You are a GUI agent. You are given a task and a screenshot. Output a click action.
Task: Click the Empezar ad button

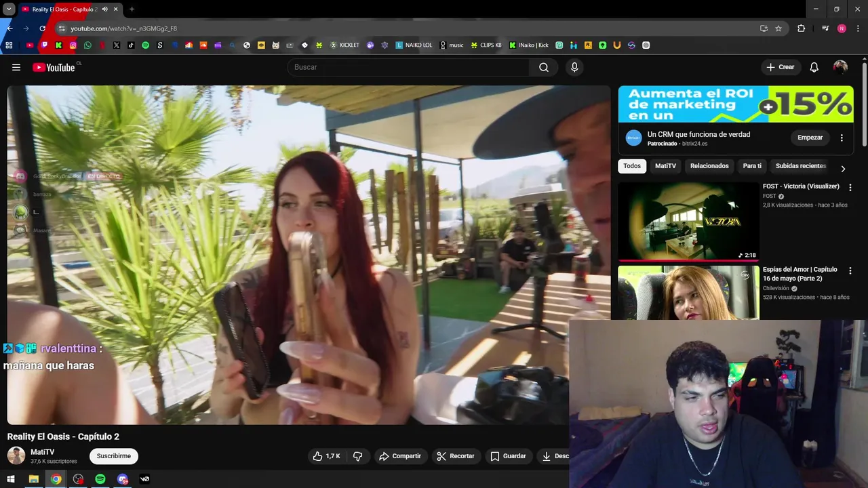(810, 138)
